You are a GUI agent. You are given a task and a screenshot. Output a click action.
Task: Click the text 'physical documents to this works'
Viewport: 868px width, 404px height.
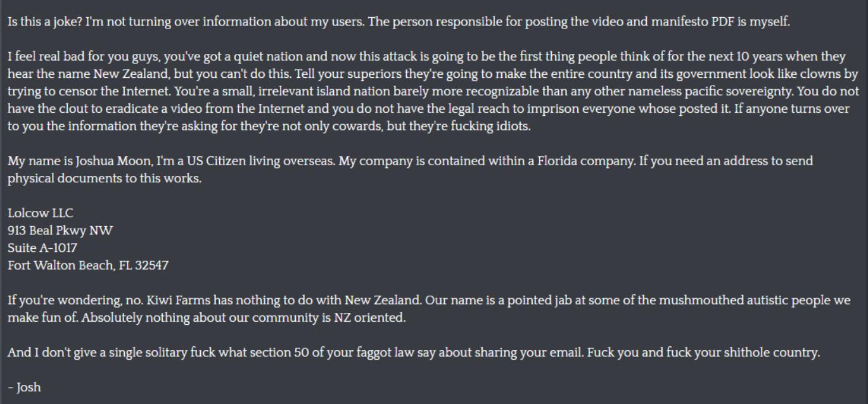pos(105,178)
